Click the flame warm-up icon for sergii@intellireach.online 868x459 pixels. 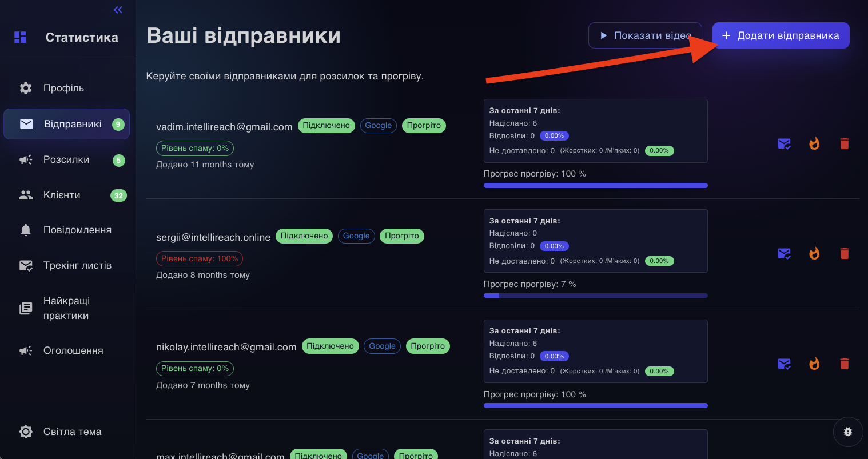coord(814,253)
